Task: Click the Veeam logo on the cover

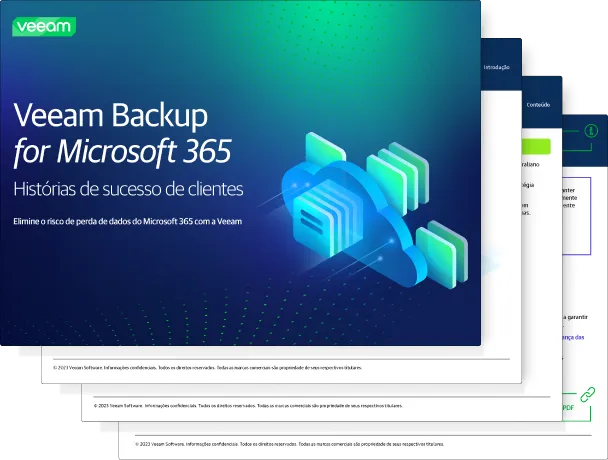Action: 44,26
